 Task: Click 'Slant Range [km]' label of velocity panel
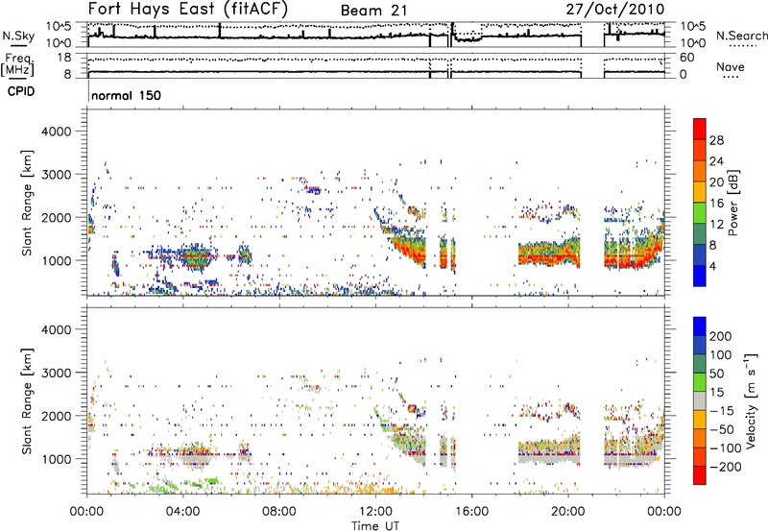click(x=27, y=401)
